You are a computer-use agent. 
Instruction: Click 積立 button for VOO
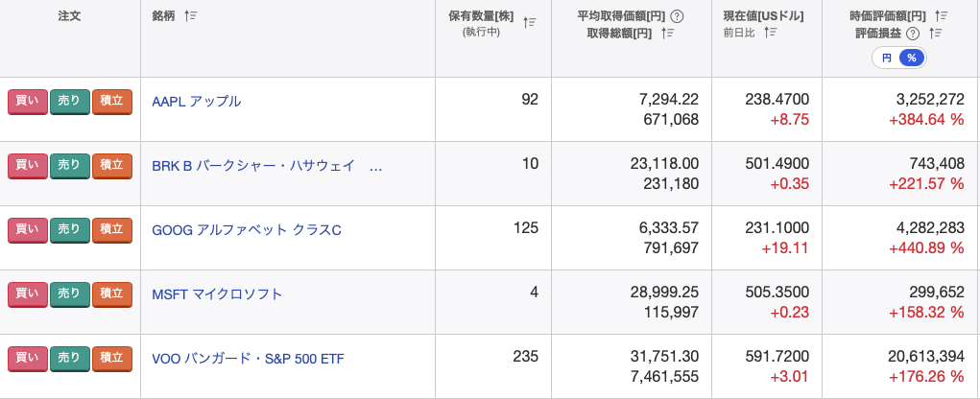coord(112,359)
